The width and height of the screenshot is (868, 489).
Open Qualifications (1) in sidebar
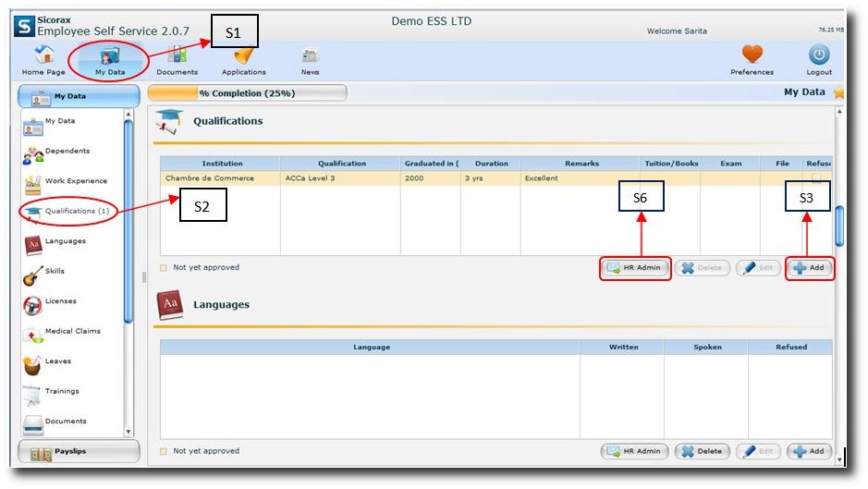(78, 212)
